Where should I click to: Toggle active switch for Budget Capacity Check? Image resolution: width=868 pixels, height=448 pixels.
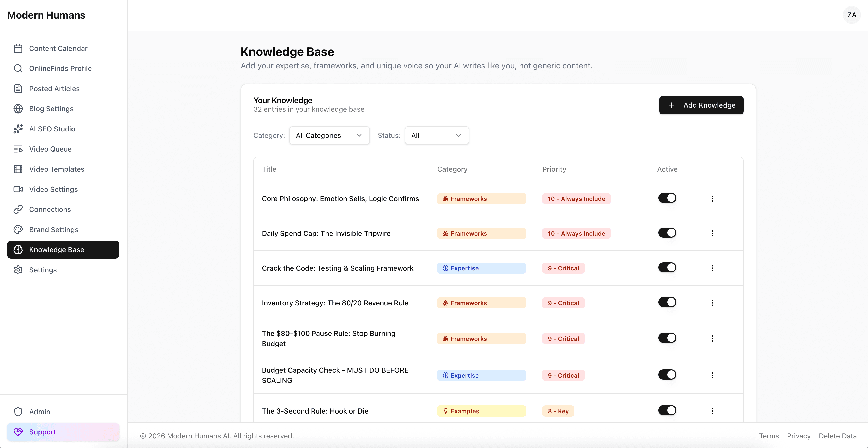(667, 375)
